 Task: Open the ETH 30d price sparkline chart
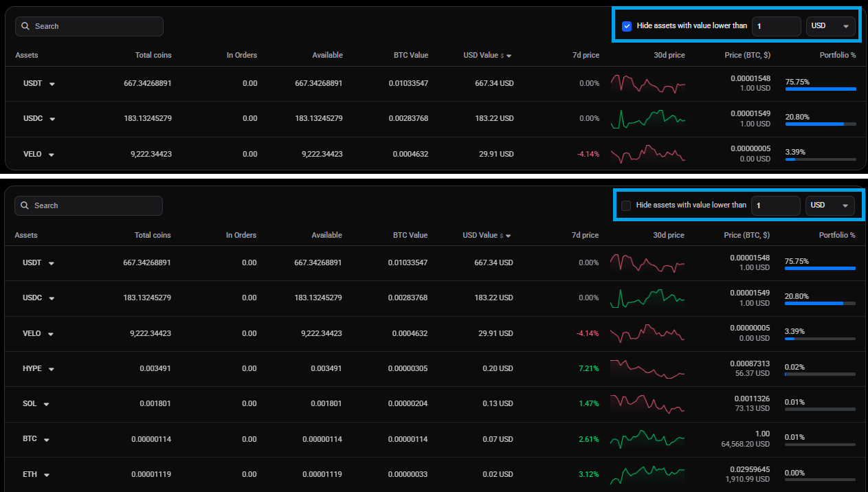tap(648, 474)
